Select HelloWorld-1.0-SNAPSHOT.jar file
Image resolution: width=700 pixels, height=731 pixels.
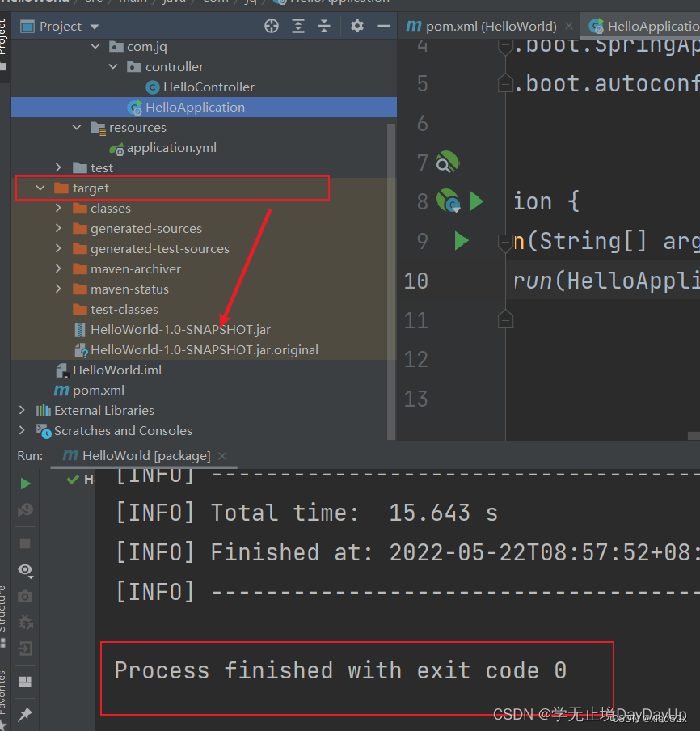[172, 330]
